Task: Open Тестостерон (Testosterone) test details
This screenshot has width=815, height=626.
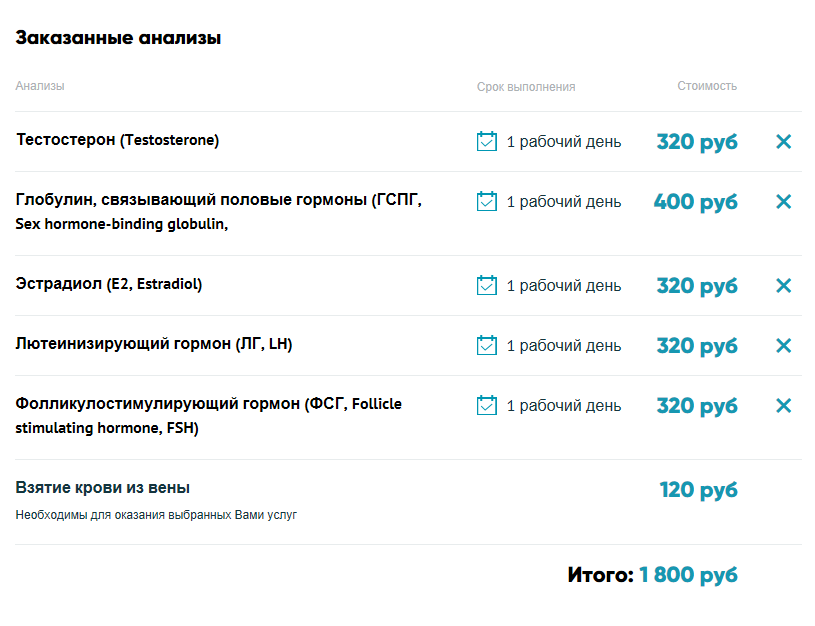Action: click(x=118, y=140)
